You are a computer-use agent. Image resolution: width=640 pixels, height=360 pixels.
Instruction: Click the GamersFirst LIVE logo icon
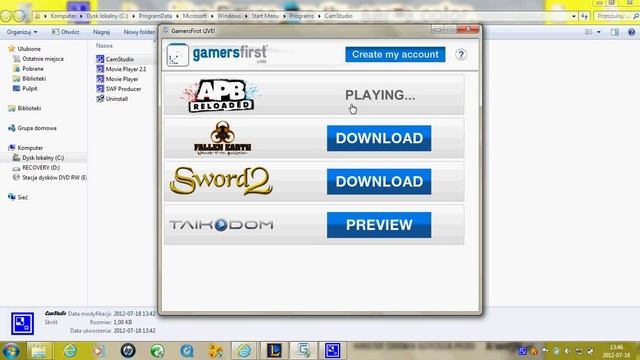tap(178, 55)
